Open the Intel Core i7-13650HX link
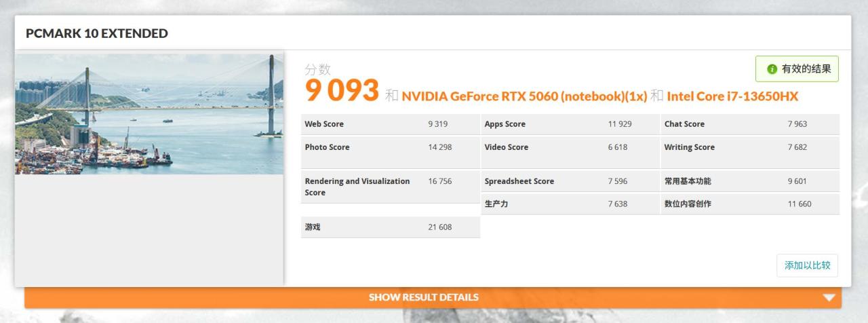 pos(732,96)
